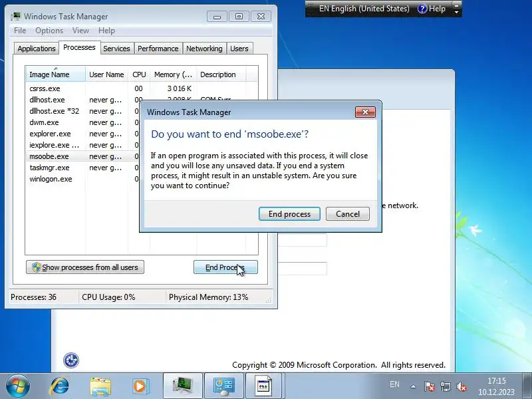Open the Options menu

click(49, 31)
